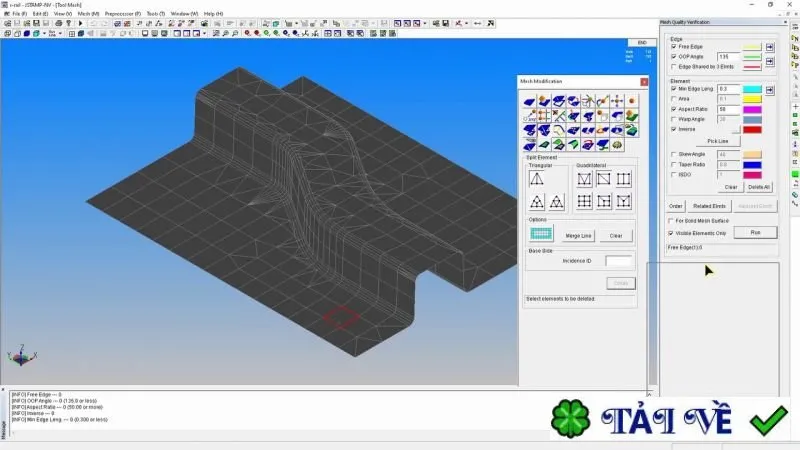Expand dropdown arrow beside the cube display icon
Screen dimensions: 800x450
(x=44, y=34)
